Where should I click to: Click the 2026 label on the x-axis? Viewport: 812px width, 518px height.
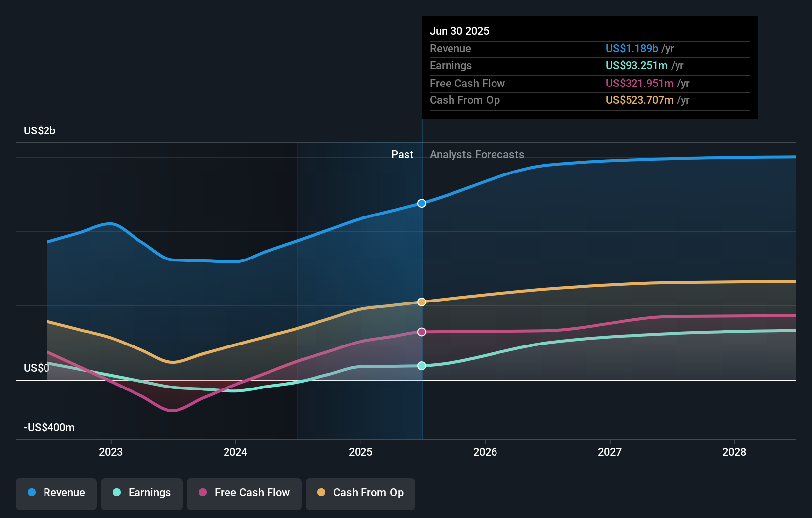[486, 452]
